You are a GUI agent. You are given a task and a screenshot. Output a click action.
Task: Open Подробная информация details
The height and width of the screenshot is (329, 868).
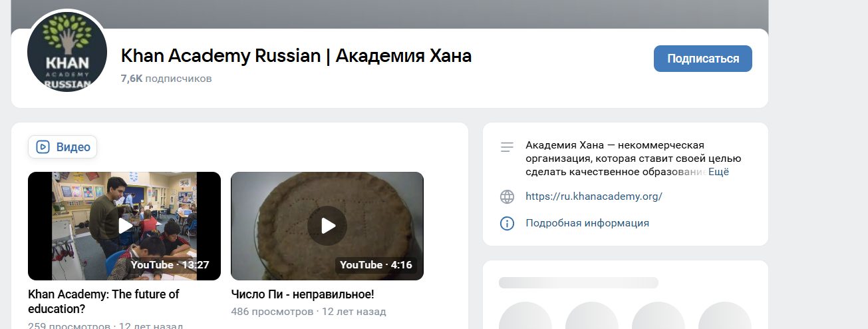coord(587,223)
